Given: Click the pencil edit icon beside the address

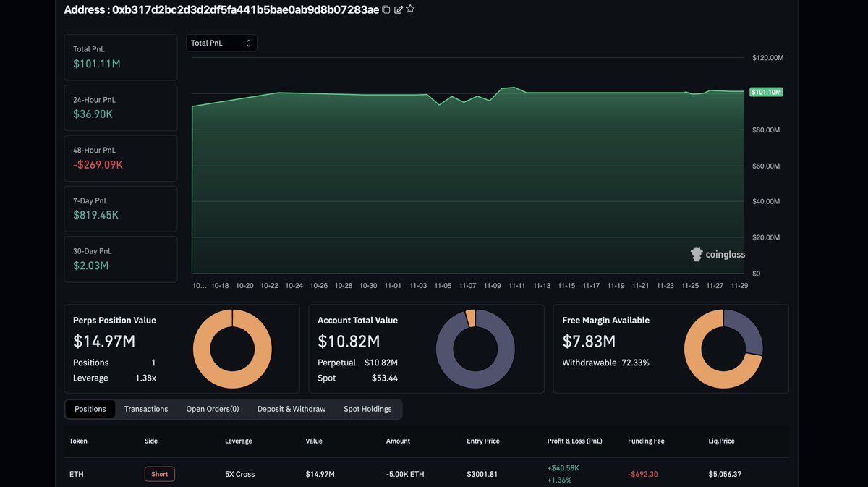Looking at the screenshot, I should 398,9.
